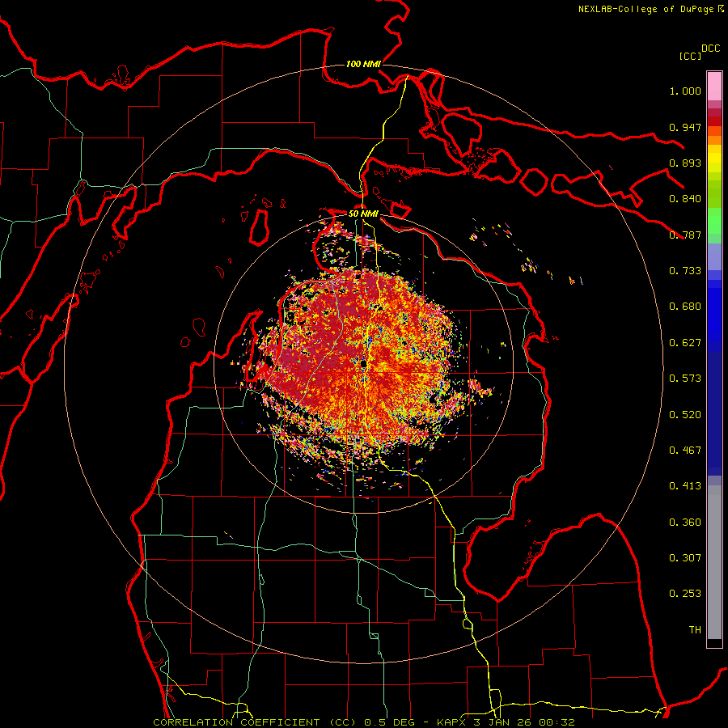Click the 0.733 color scale value
The height and width of the screenshot is (728, 728).
point(685,271)
